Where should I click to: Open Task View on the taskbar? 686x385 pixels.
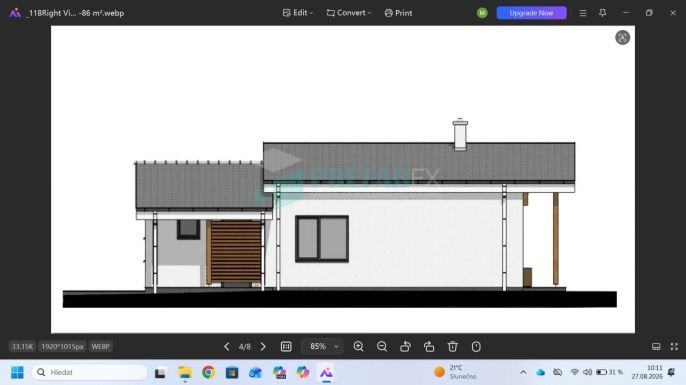[x=160, y=373]
